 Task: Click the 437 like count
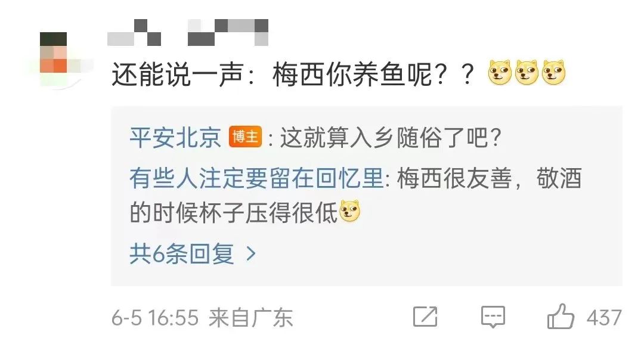pos(603,318)
